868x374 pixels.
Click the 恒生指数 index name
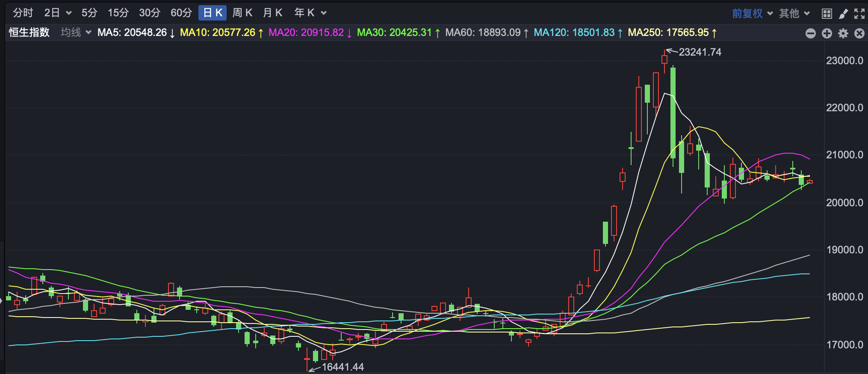point(29,33)
